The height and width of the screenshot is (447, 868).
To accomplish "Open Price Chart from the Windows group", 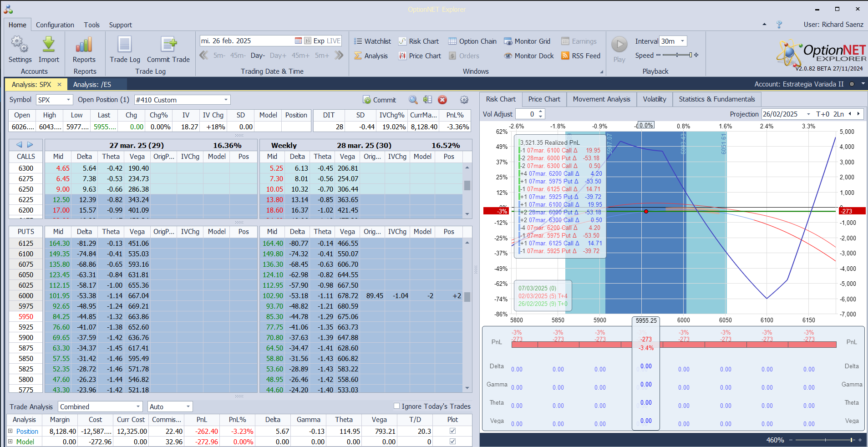I will (420, 56).
